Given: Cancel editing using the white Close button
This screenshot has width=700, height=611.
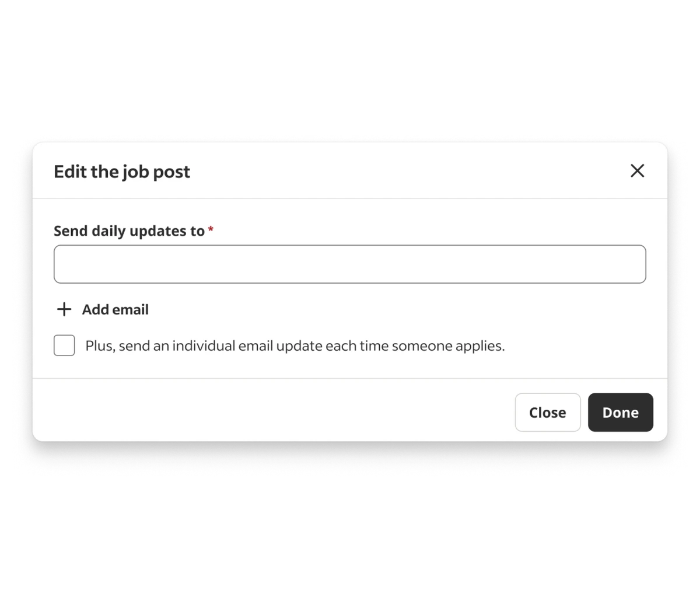Looking at the screenshot, I should click(547, 413).
